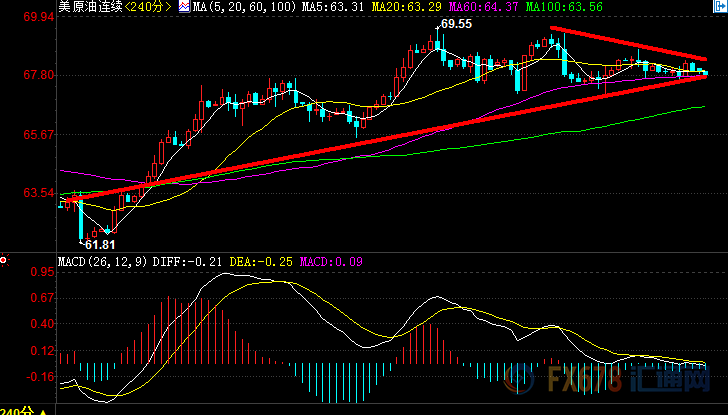This screenshot has width=728, height=415.
Task: Click the yellow DEA:-0.25 value label
Action: pos(260,262)
